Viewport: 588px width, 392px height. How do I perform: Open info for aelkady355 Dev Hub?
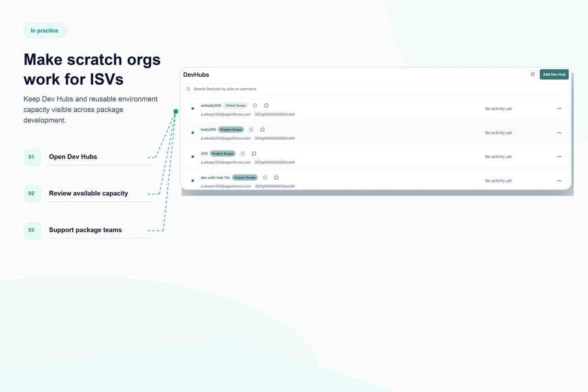click(255, 106)
